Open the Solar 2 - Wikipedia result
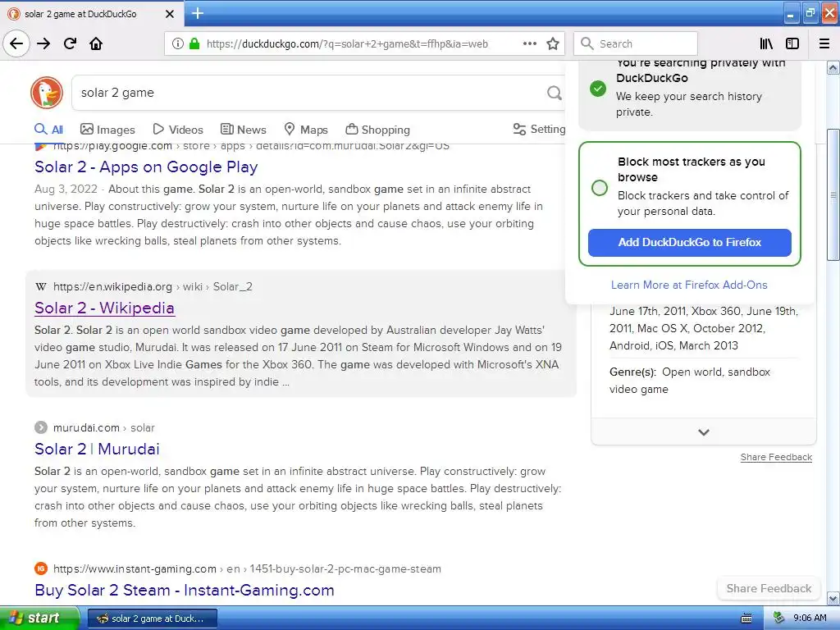This screenshot has height=630, width=840. coord(104,308)
